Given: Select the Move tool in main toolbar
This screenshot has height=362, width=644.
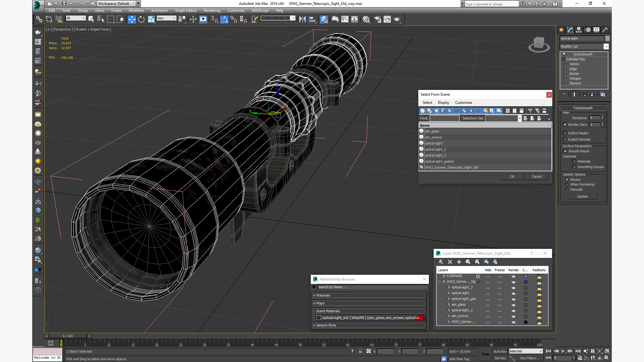Looking at the screenshot, I should pyautogui.click(x=132, y=19).
